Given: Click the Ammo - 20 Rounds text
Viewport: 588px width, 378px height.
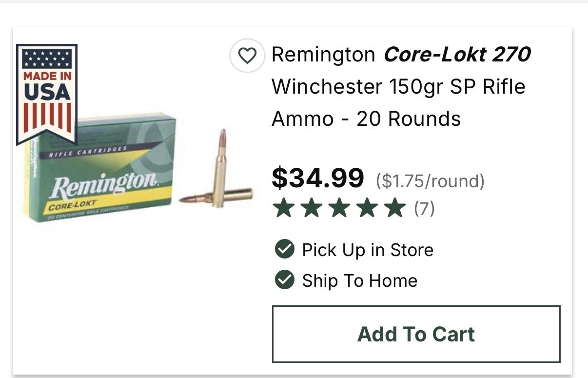Looking at the screenshot, I should (x=366, y=119).
